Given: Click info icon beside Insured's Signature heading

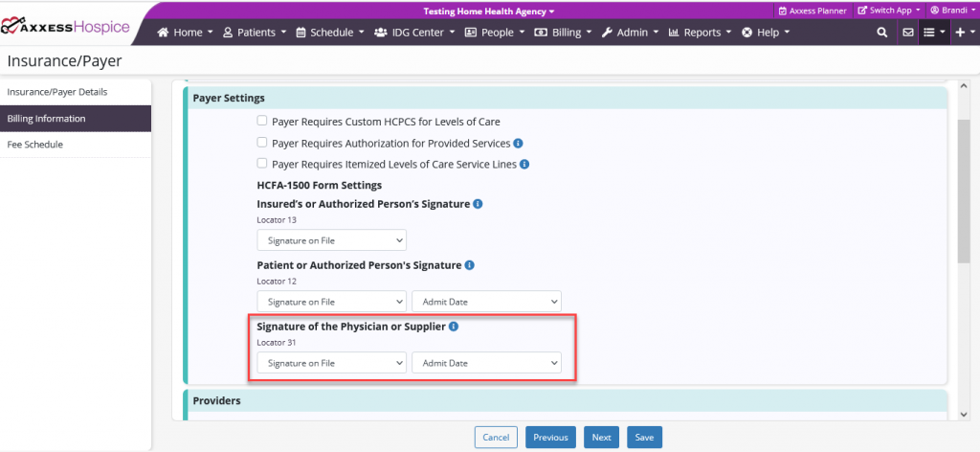Looking at the screenshot, I should point(478,204).
